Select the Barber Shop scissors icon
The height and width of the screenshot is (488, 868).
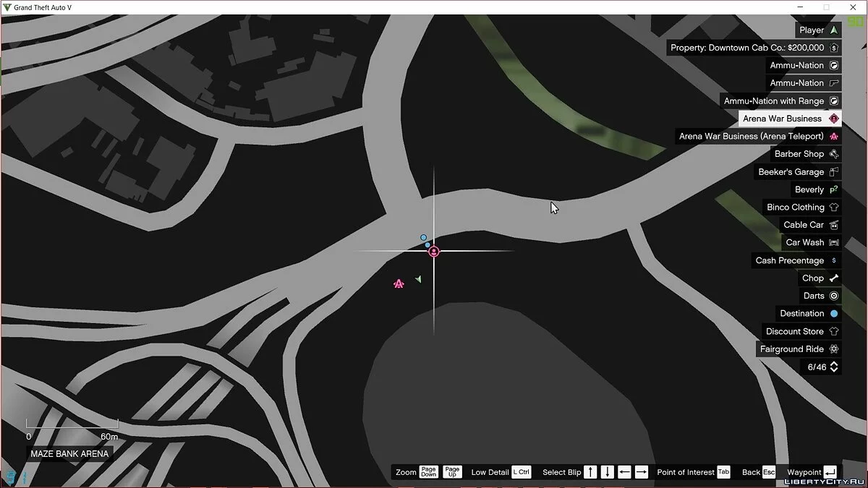[834, 154]
